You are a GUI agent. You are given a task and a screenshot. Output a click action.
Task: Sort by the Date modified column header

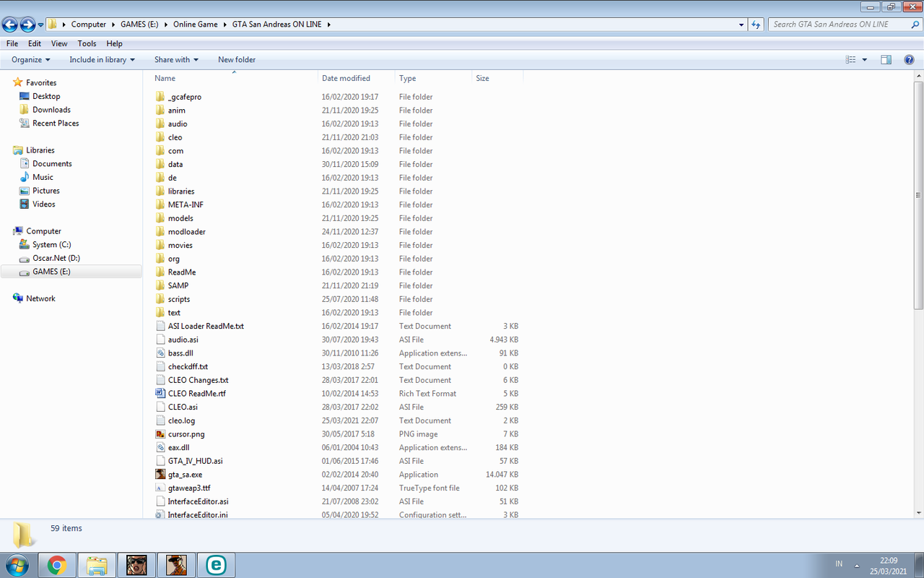(357, 78)
